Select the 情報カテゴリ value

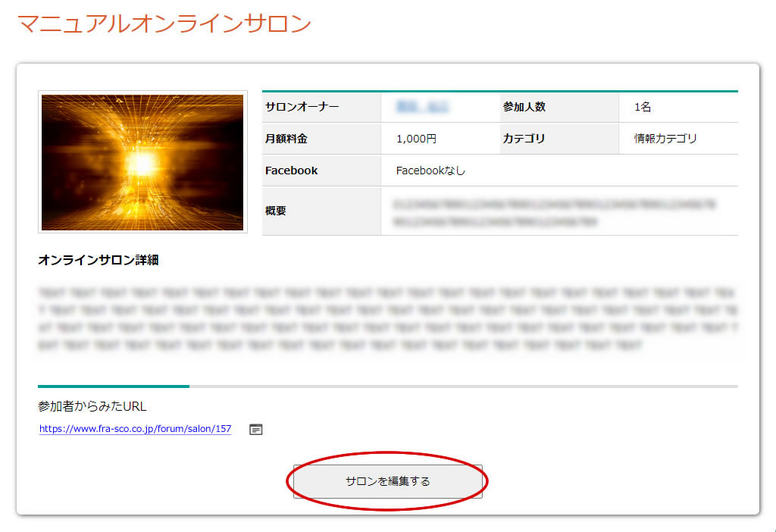[x=665, y=139]
